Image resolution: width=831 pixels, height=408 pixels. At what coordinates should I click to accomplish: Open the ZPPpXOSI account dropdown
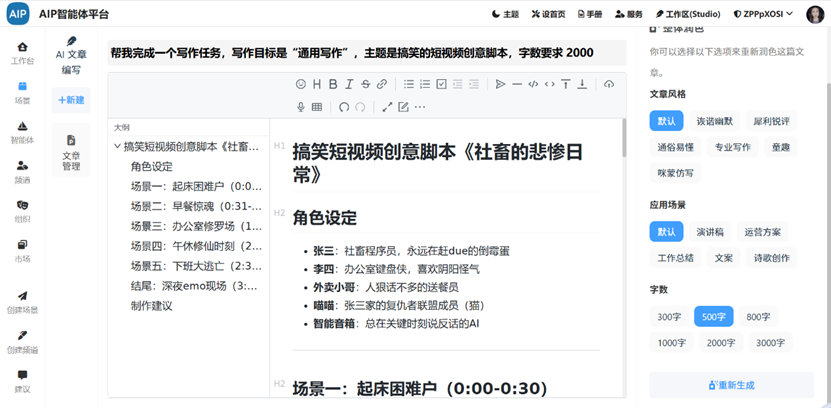point(763,14)
